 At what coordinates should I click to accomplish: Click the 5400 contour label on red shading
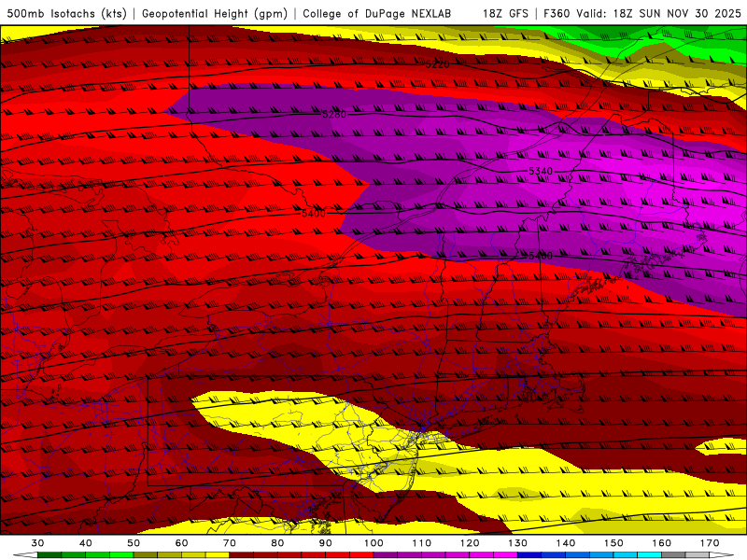[x=314, y=213]
